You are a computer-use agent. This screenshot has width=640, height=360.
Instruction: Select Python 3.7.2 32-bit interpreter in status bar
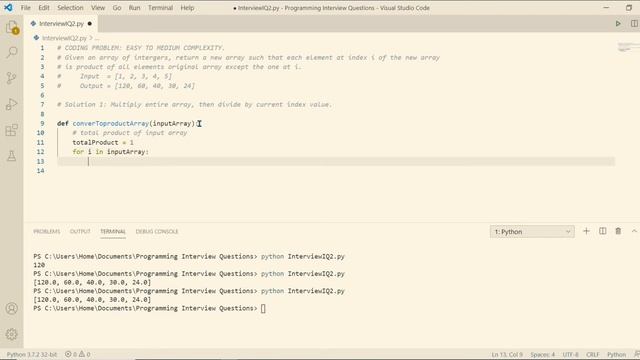pos(32,354)
